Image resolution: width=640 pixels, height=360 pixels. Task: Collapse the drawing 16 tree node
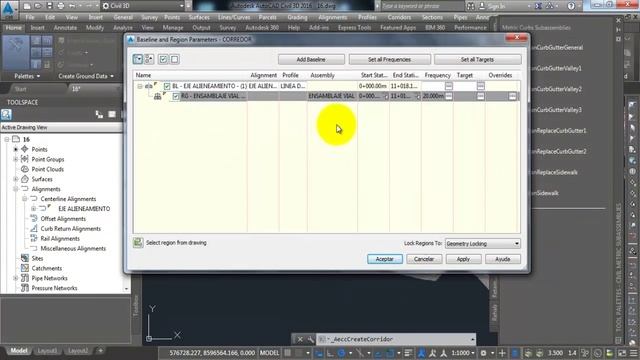coord(7,140)
